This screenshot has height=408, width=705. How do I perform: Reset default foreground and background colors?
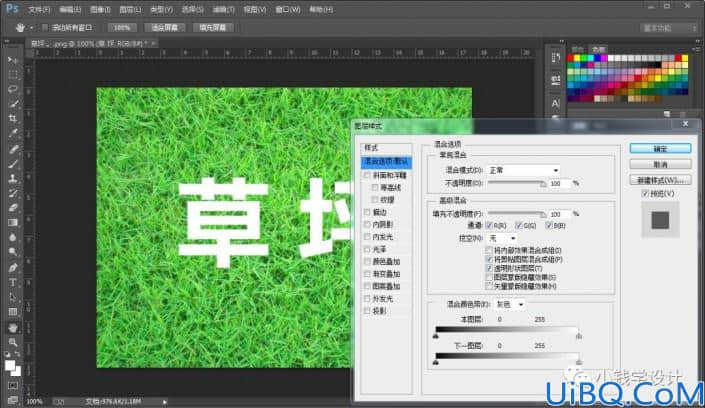pyautogui.click(x=8, y=354)
